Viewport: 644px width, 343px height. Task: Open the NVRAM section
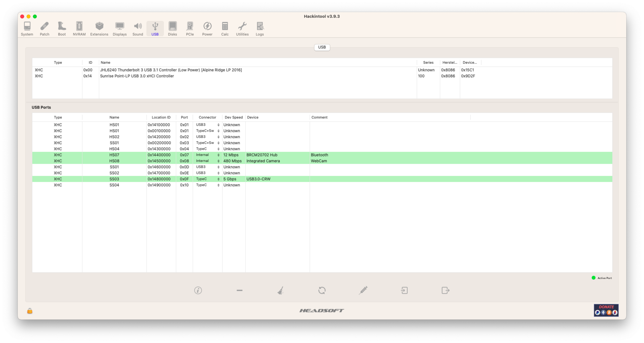[79, 29]
